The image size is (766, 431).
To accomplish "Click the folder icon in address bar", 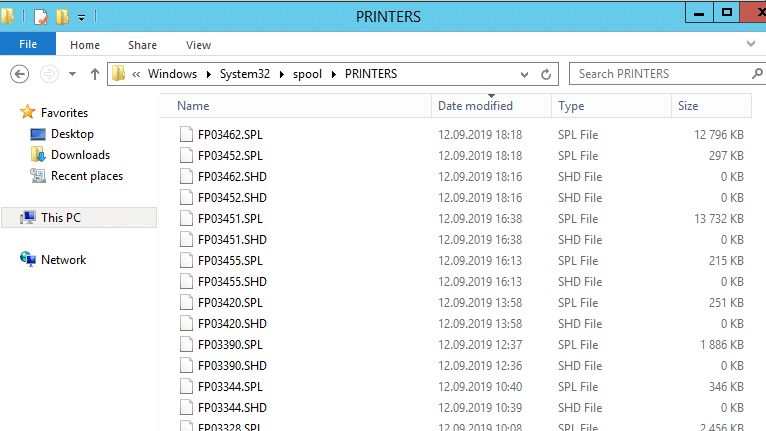I will click(118, 74).
